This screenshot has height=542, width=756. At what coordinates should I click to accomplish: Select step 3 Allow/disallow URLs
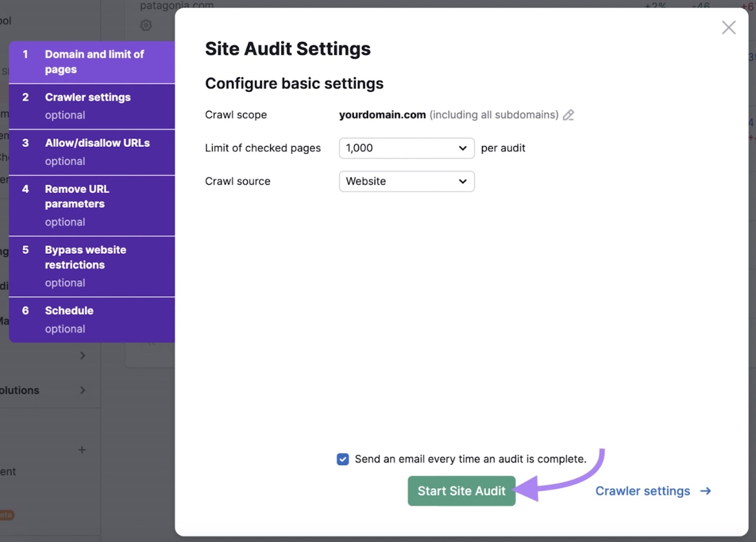coord(92,152)
